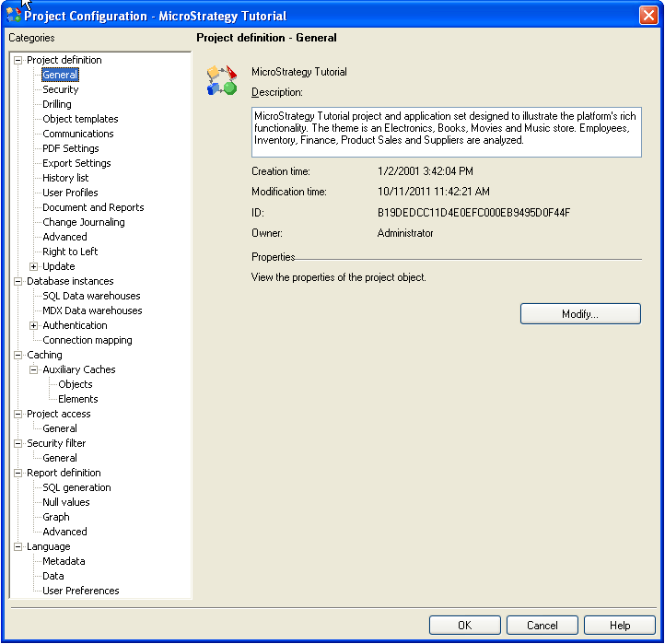The height and width of the screenshot is (644, 665).
Task: Click inside the Description text box
Action: coord(446,133)
